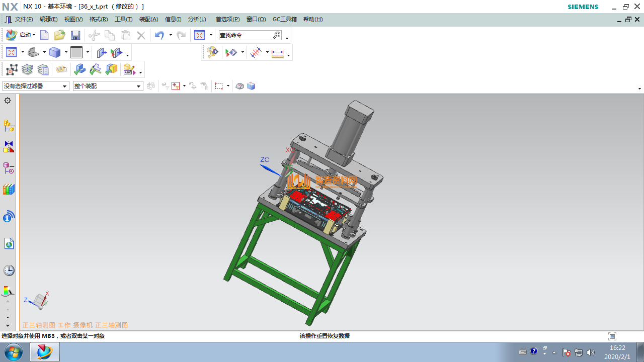
Task: Toggle the shaded cube rendering style
Action: (55, 52)
